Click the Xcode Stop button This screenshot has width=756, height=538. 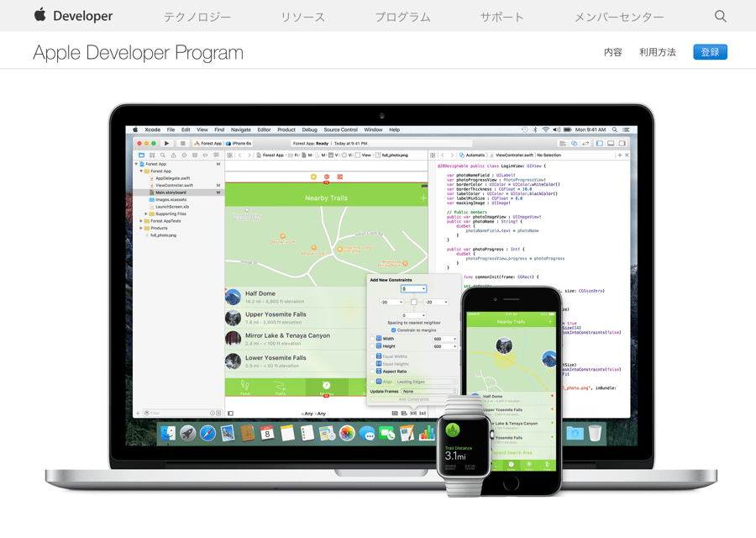tap(183, 143)
